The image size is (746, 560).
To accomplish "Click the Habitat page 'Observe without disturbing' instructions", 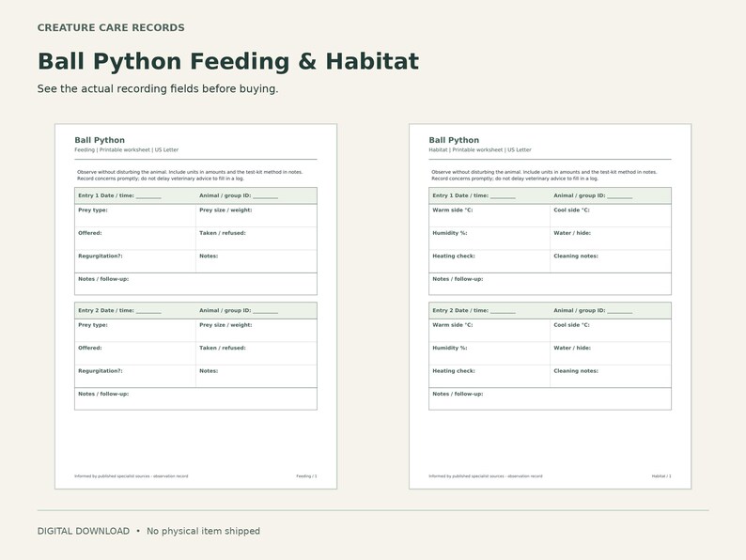I will (544, 175).
